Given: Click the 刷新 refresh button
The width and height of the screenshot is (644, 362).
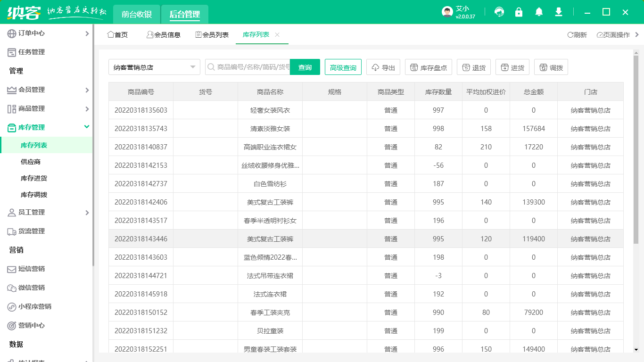Looking at the screenshot, I should 577,35.
